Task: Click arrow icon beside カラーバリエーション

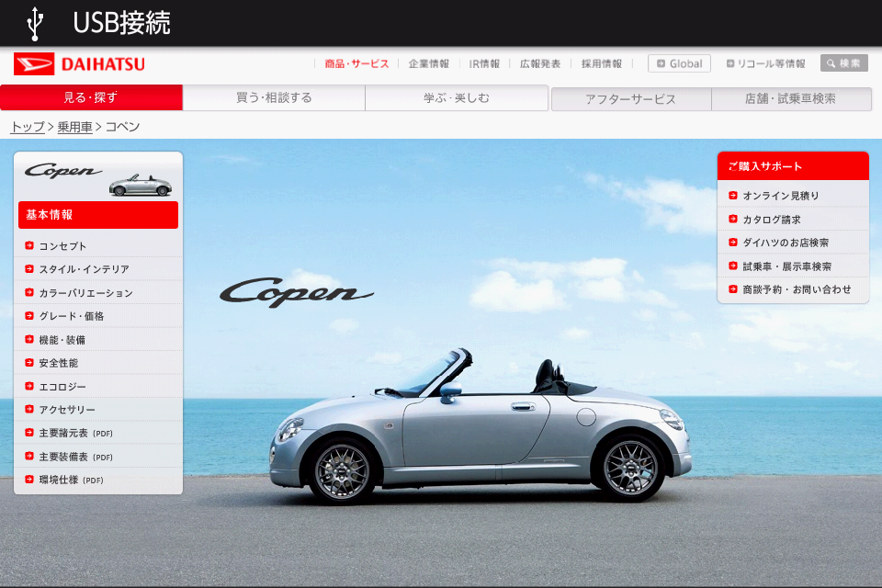Action: coord(29,292)
